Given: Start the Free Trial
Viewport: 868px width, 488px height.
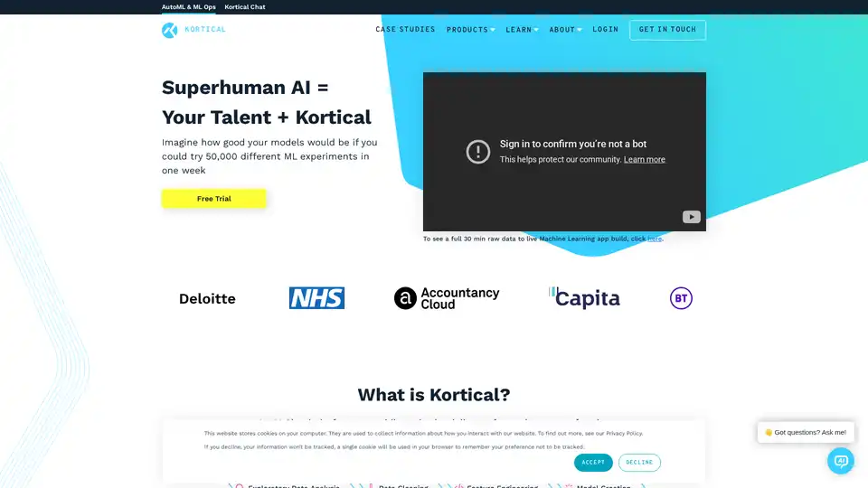Looking at the screenshot, I should click(x=213, y=199).
